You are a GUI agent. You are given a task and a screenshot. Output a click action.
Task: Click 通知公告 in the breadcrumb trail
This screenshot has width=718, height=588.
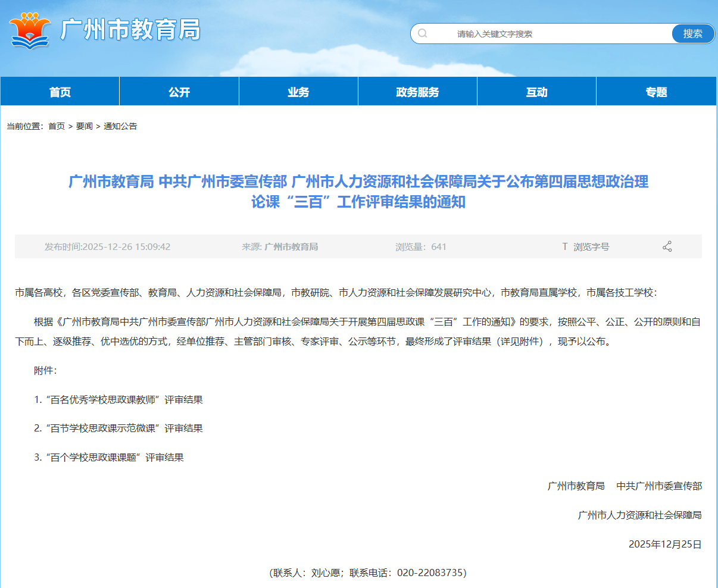coord(120,126)
